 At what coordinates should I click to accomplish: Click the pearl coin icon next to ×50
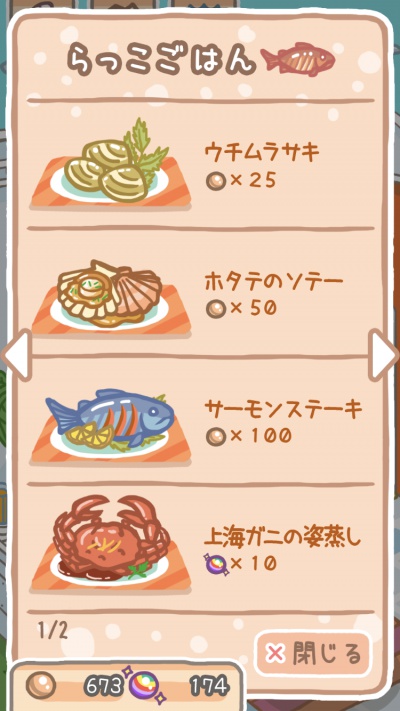coord(216,308)
